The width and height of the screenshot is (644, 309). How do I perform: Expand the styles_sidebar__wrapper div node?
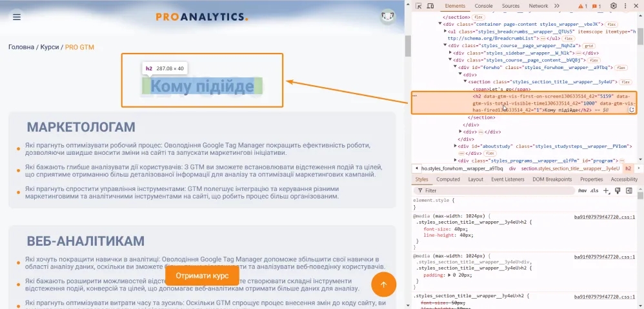[450, 53]
